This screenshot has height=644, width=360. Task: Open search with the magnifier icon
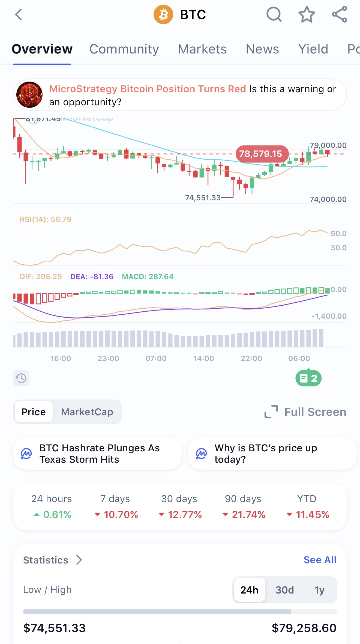[274, 14]
